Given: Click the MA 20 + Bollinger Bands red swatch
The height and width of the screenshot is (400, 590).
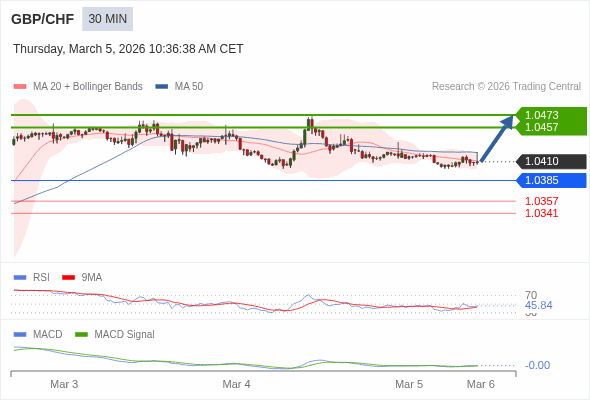Looking at the screenshot, I should click(20, 87).
